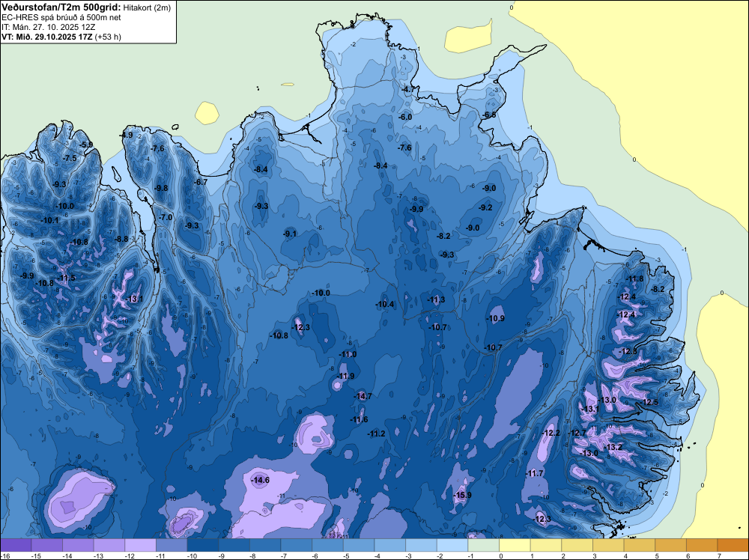Click the '-6.0' temperature value
The image size is (749, 560).
405,117
